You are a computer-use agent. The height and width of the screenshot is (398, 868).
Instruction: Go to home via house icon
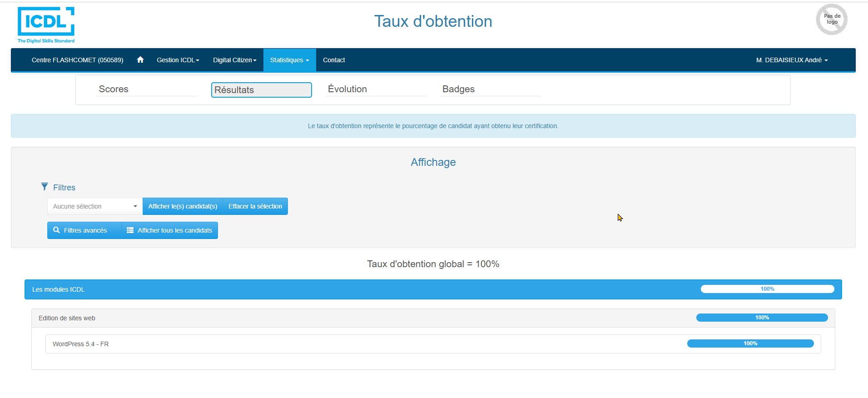[140, 60]
